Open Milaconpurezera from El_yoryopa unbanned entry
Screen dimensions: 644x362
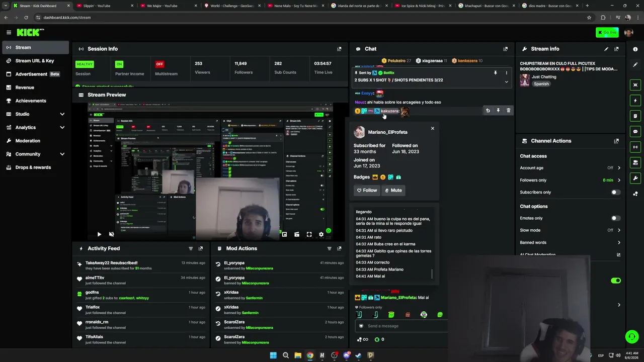coord(259,268)
